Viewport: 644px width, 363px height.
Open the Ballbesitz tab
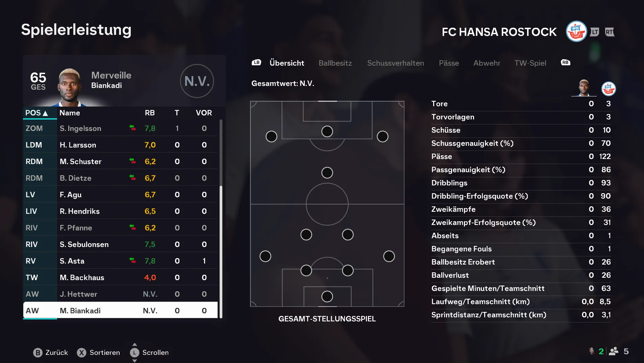pos(335,63)
